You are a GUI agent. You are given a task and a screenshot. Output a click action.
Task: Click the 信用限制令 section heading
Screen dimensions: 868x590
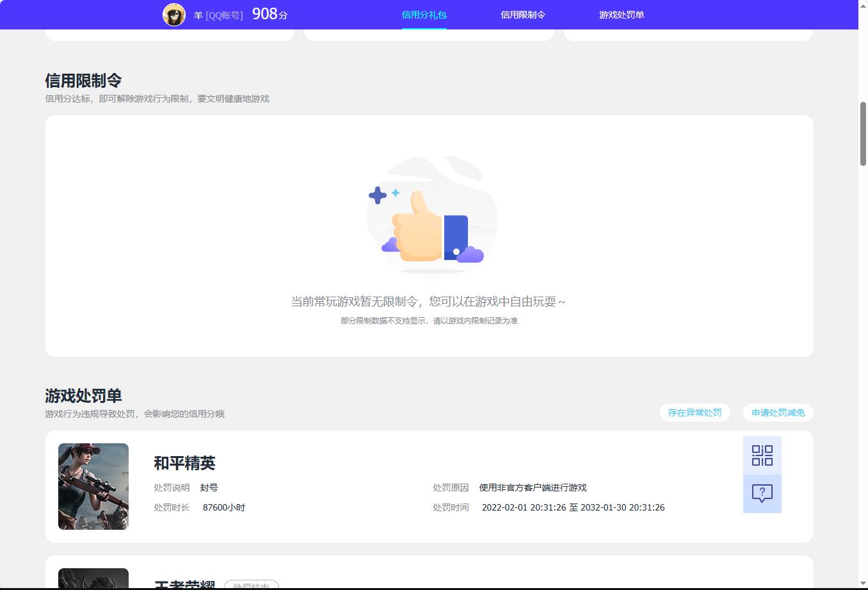(x=83, y=81)
